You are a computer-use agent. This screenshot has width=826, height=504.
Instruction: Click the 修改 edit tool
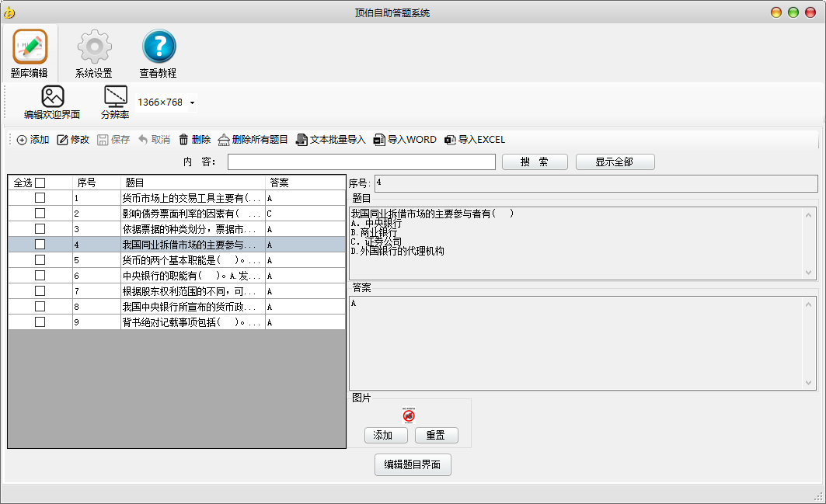73,140
